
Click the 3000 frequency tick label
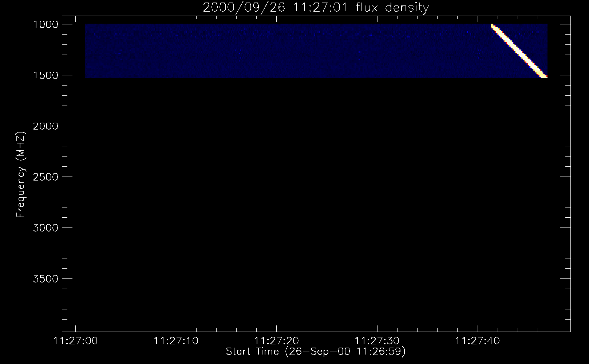pos(46,228)
